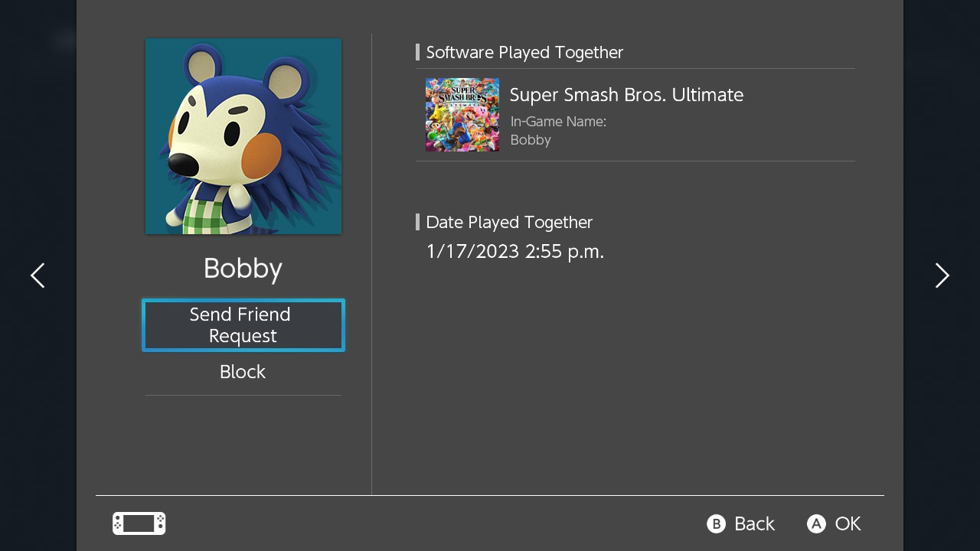This screenshot has width=980, height=551.
Task: Go to the previous user with left arrow
Action: point(38,275)
